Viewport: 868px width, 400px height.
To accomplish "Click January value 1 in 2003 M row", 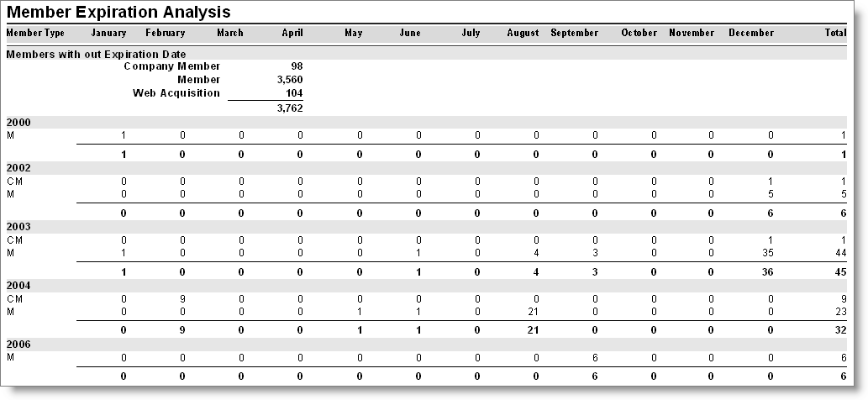I will [124, 253].
